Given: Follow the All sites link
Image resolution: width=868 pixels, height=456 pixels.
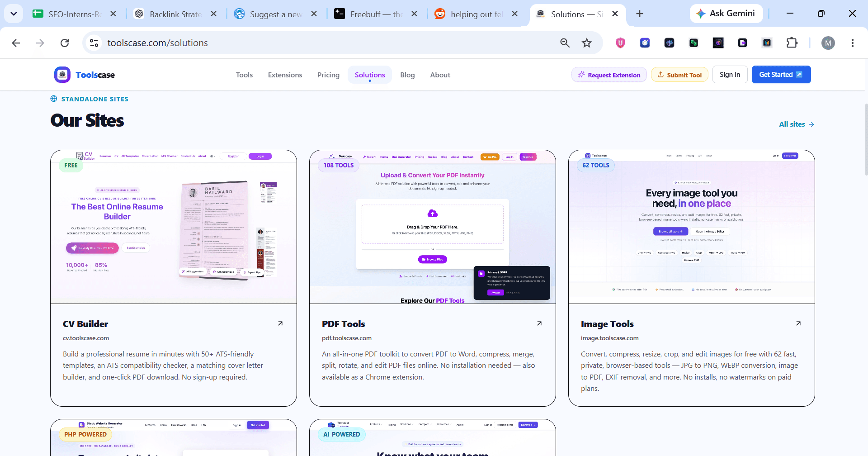Looking at the screenshot, I should pos(797,124).
